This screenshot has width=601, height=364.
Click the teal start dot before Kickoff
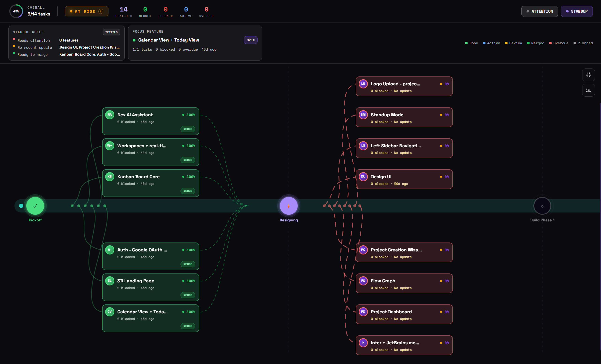pyautogui.click(x=21, y=206)
